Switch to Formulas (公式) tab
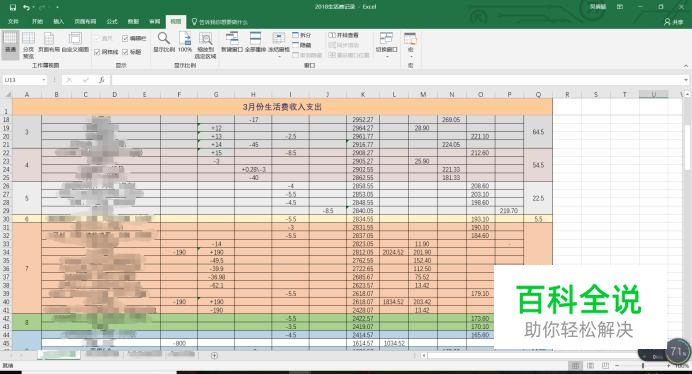The height and width of the screenshot is (374, 692). (x=112, y=22)
